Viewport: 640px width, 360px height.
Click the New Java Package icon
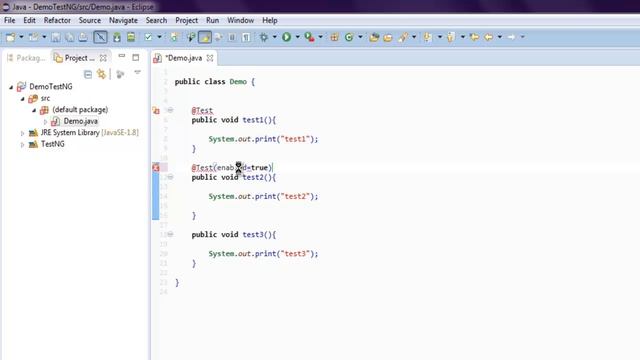334,37
